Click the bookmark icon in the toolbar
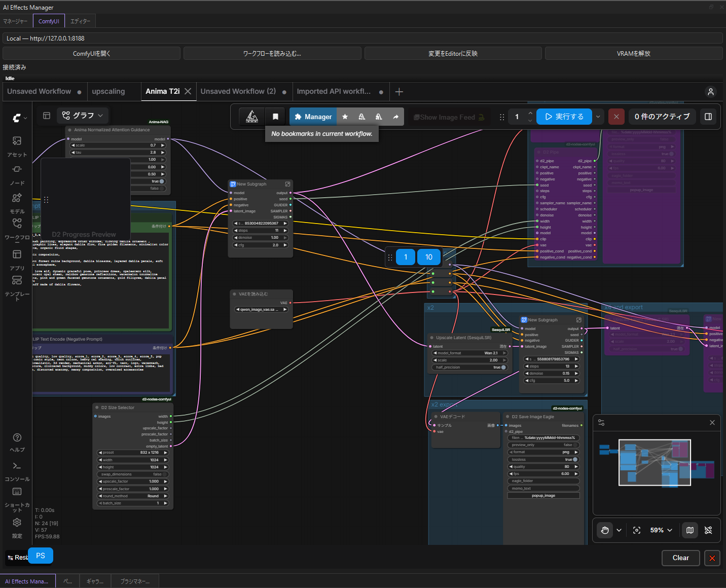Screen dimensions: 726x588 coord(275,117)
